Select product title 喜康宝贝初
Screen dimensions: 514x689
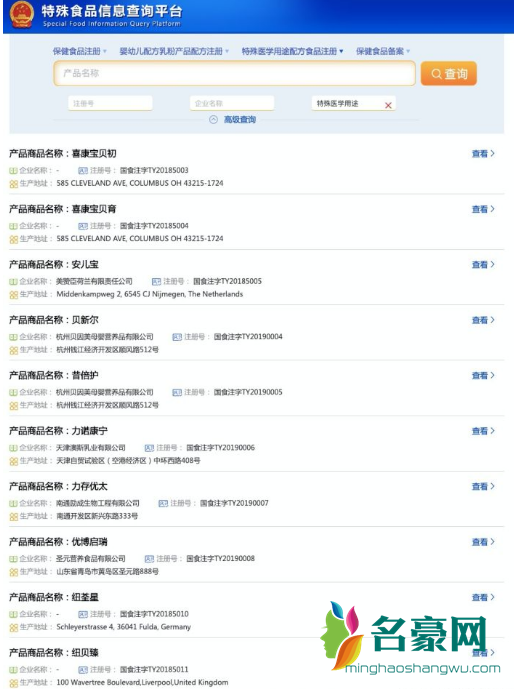click(94, 153)
